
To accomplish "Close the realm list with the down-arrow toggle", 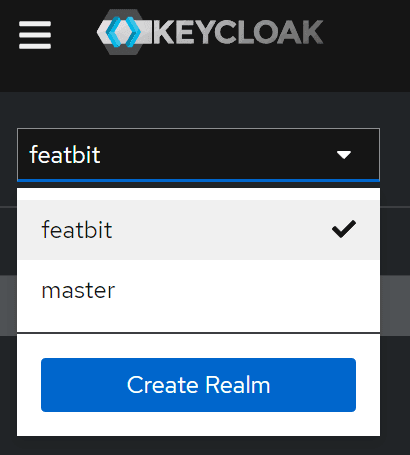I will click(344, 155).
